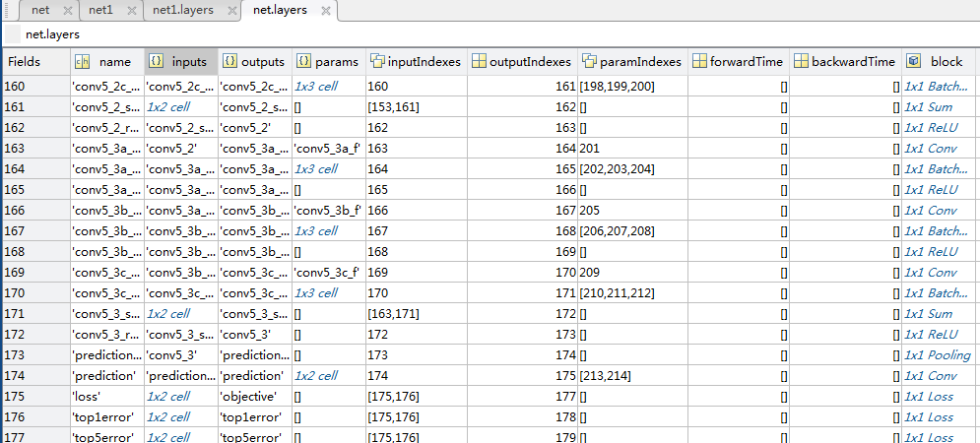The width and height of the screenshot is (980, 443).
Task: Open the 1x2 cell params link in row 174
Action: point(315,375)
